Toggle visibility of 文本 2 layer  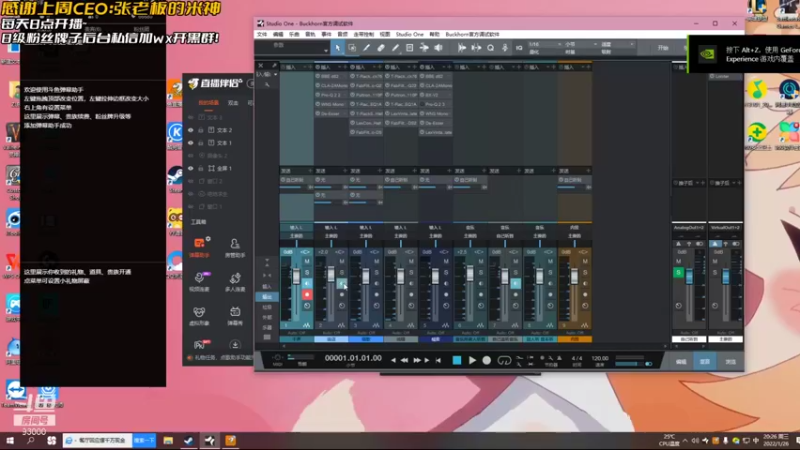click(191, 130)
